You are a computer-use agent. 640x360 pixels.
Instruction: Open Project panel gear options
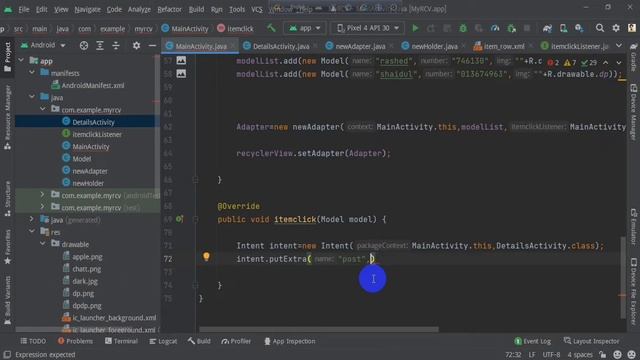136,46
